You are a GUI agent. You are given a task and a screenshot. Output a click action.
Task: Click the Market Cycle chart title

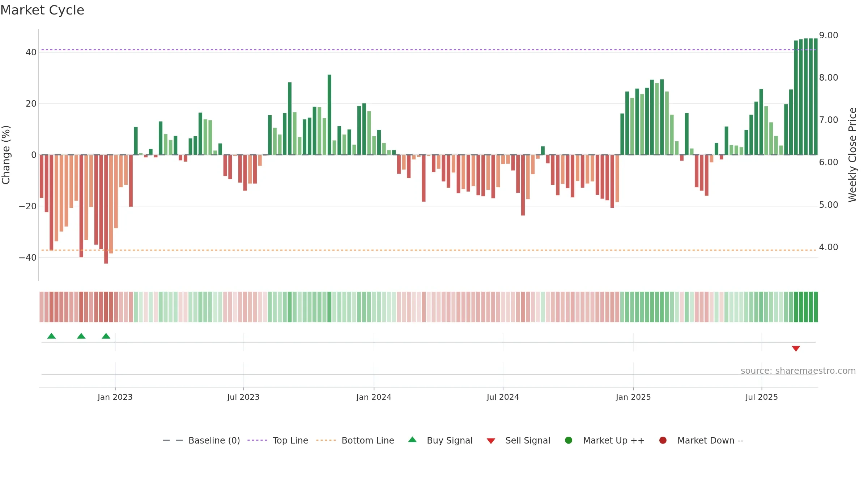click(42, 10)
